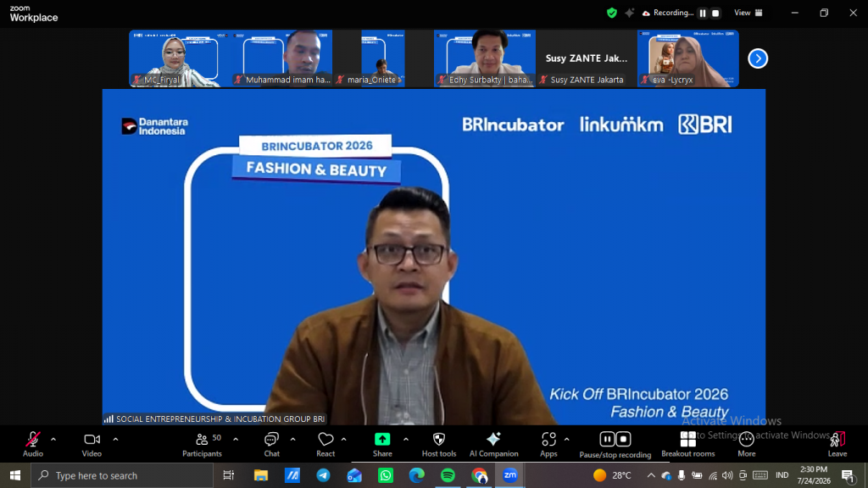Open weather widget showing 28°C
The height and width of the screenshot is (488, 868).
click(x=612, y=475)
